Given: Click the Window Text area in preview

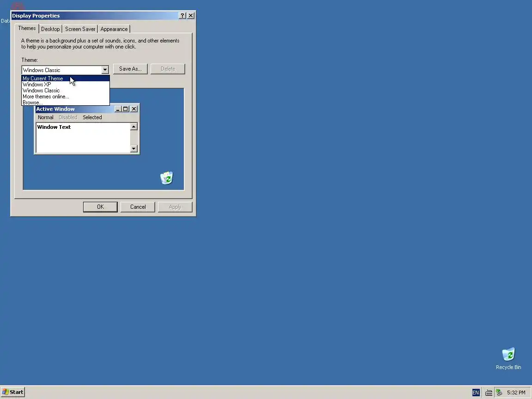Looking at the screenshot, I should (x=83, y=138).
